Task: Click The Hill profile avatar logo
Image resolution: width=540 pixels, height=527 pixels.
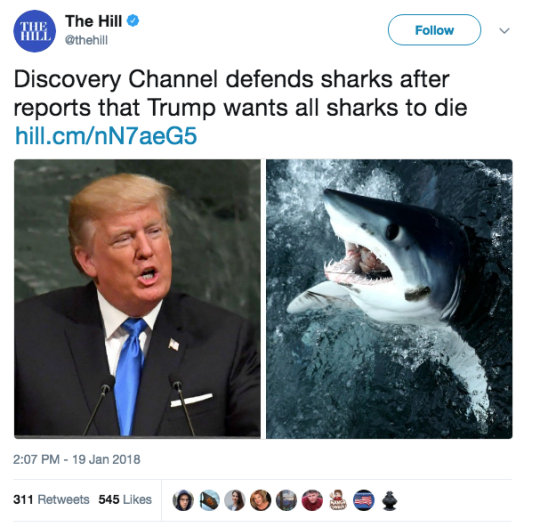Action: pyautogui.click(x=34, y=31)
